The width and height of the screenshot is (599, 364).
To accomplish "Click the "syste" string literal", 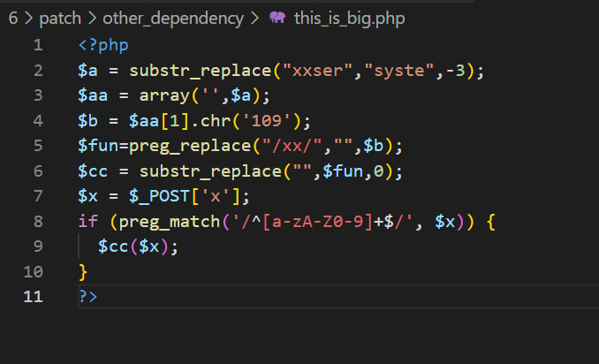I will 399,71.
